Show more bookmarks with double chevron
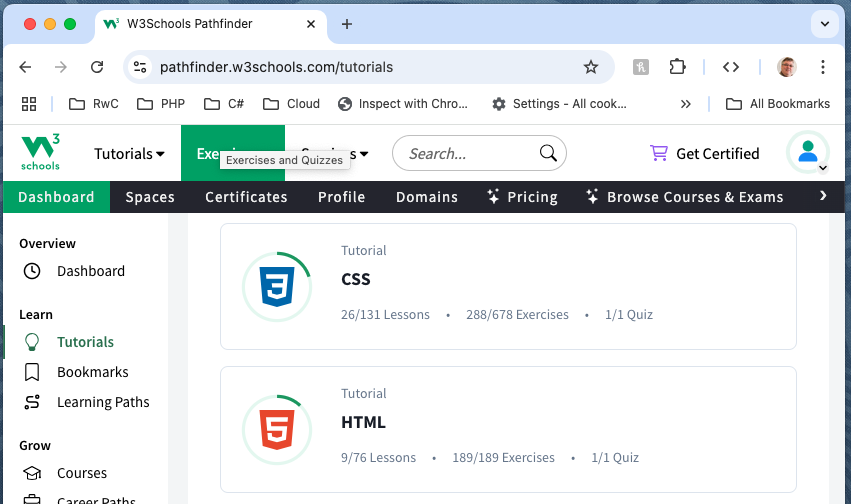Viewport: 851px width, 504px height. pos(685,104)
